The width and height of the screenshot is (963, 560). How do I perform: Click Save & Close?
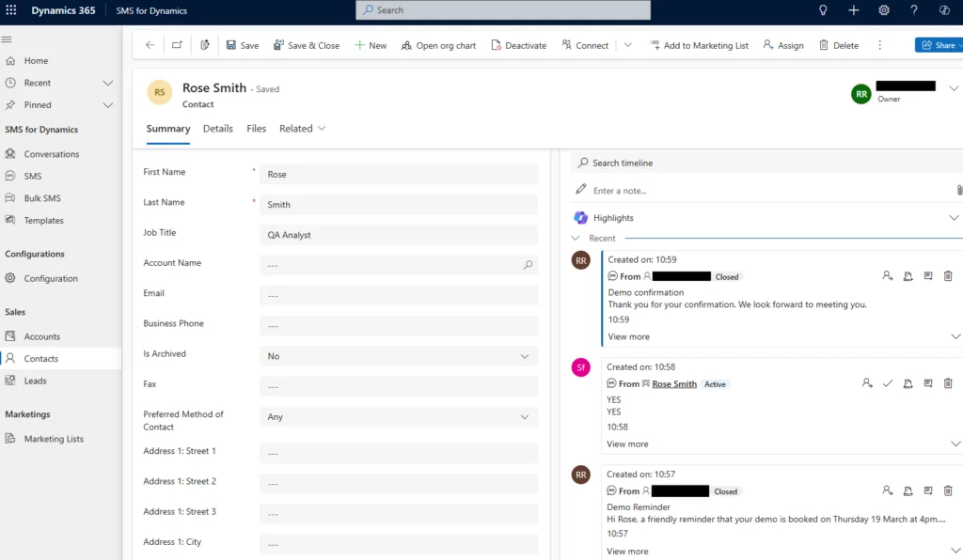click(307, 45)
